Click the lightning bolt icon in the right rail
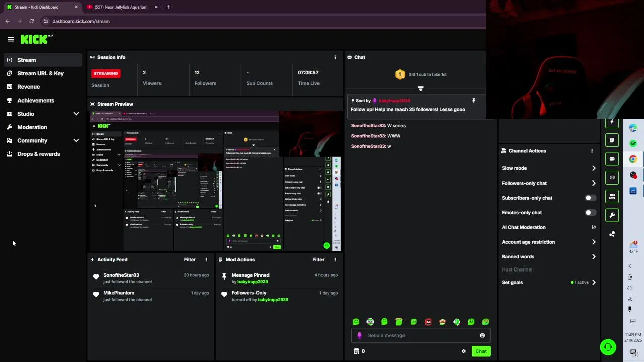The height and width of the screenshot is (362, 644). click(612, 122)
